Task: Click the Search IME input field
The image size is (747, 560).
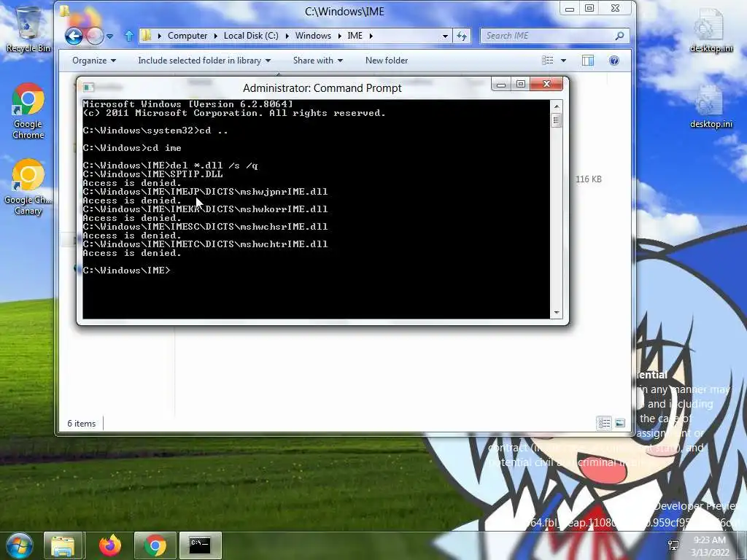Action: click(x=548, y=36)
